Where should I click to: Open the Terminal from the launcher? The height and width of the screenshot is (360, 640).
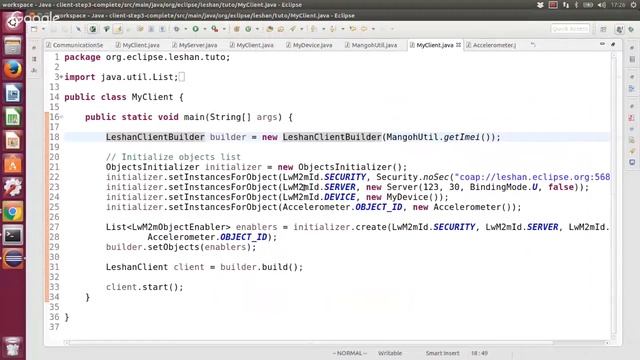13,236
